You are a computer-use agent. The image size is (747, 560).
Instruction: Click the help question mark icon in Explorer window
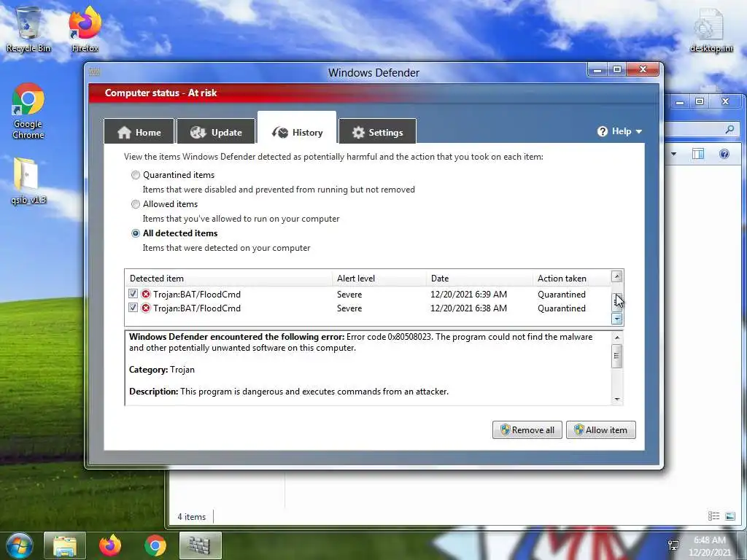[724, 154]
